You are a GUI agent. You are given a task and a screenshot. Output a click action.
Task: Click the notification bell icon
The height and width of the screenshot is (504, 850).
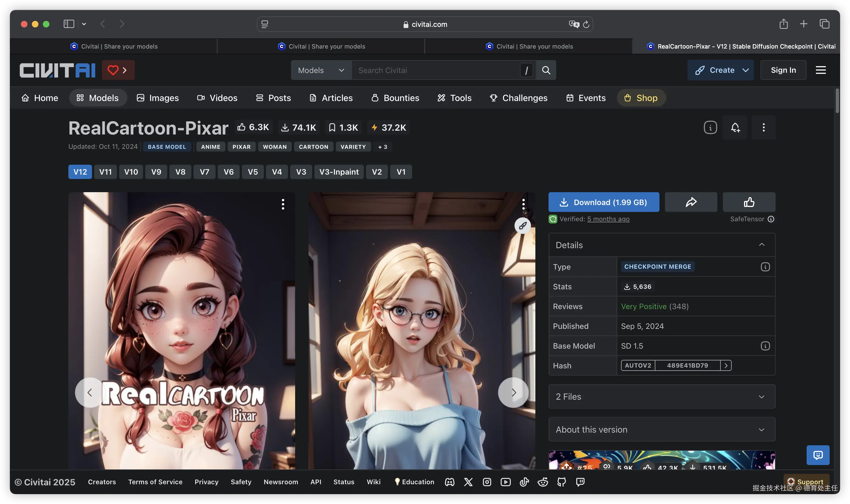coord(735,127)
